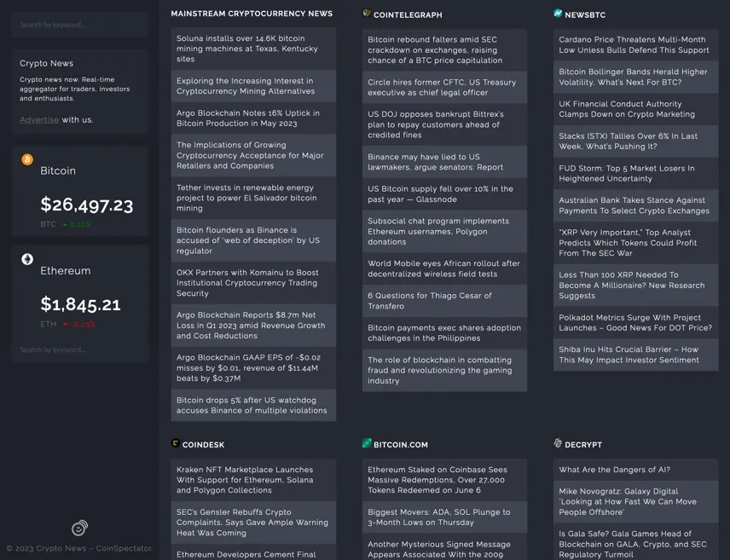Click the CoinSpectator footer logo icon
Image resolution: width=730 pixels, height=560 pixels.
coord(79,528)
